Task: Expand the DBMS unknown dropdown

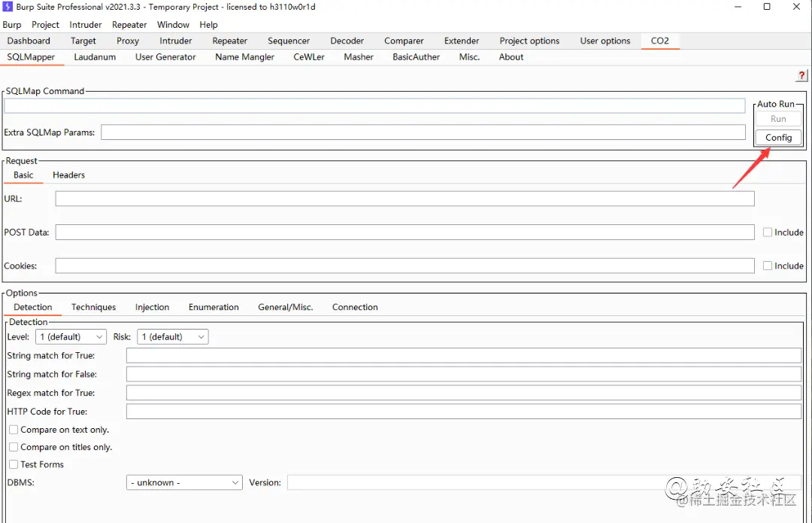Action: (184, 482)
